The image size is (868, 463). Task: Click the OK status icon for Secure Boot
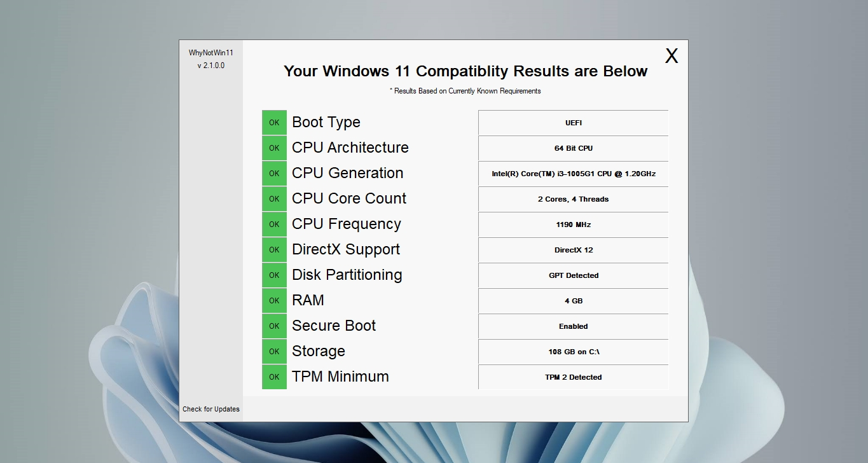274,326
